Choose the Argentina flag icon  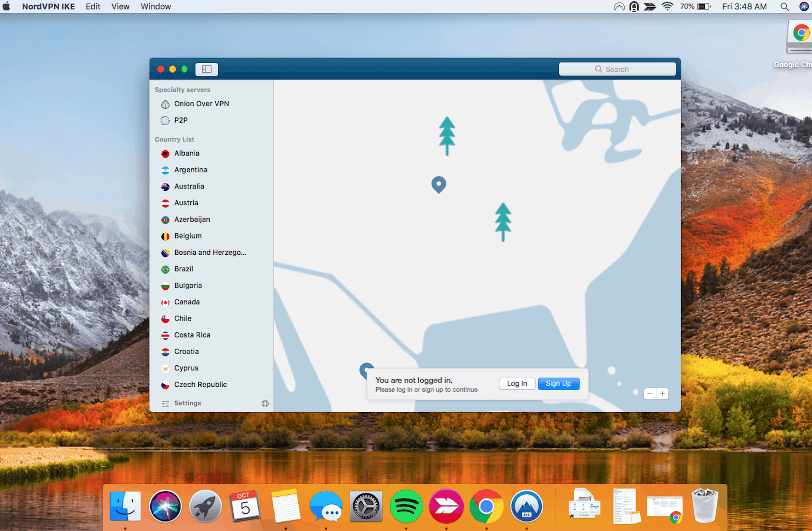[165, 170]
